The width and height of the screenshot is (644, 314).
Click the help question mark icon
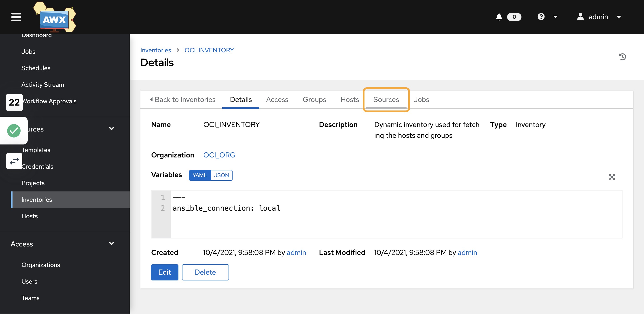541,17
